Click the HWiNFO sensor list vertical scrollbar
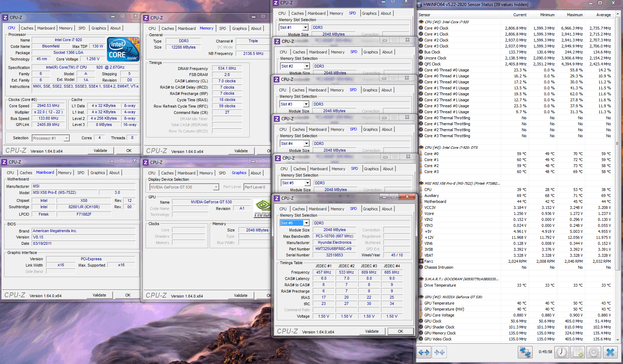623x364 pixels. point(617,143)
